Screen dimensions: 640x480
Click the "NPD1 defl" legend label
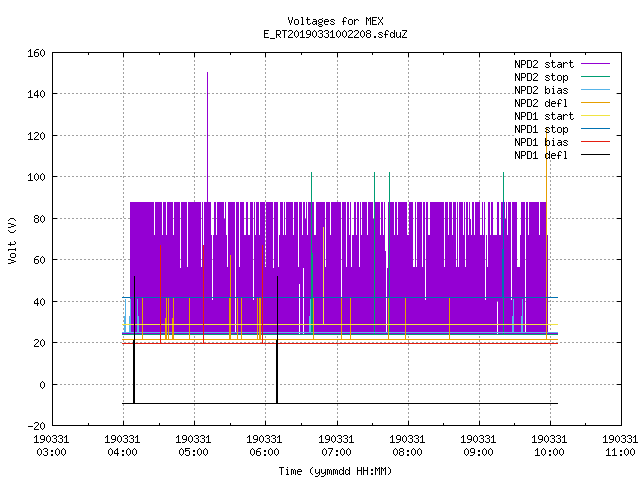(541, 156)
